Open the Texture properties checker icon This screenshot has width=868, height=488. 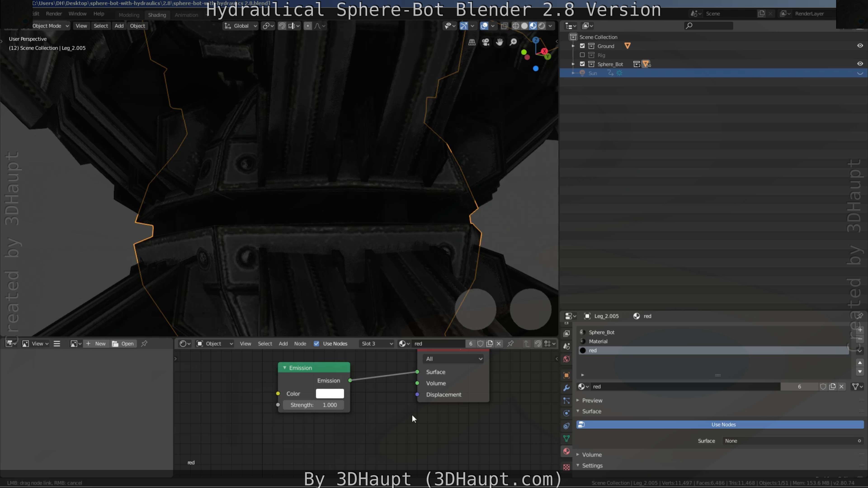click(566, 467)
